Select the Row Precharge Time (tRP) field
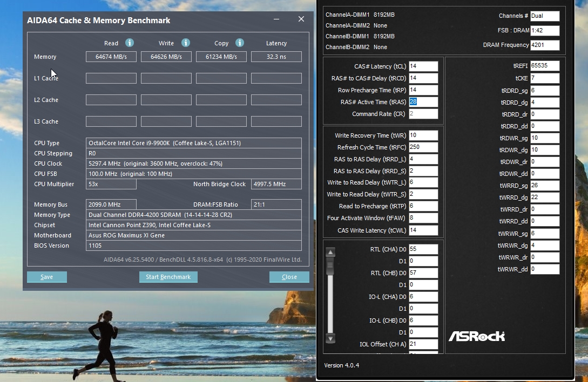This screenshot has width=588, height=382. pos(423,90)
